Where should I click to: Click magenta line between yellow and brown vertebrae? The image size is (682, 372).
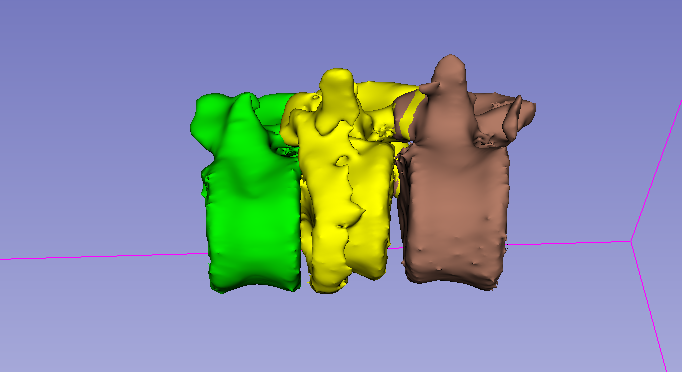[x=396, y=248]
